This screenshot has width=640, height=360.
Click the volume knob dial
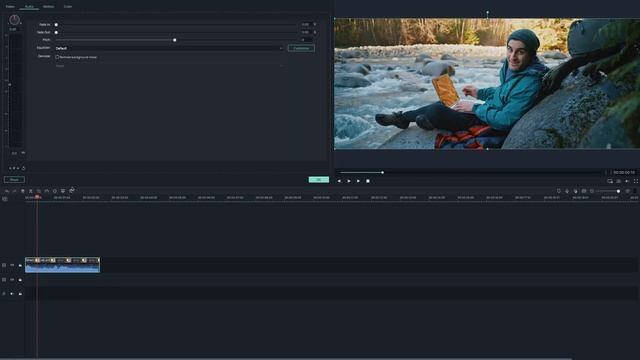(x=14, y=20)
